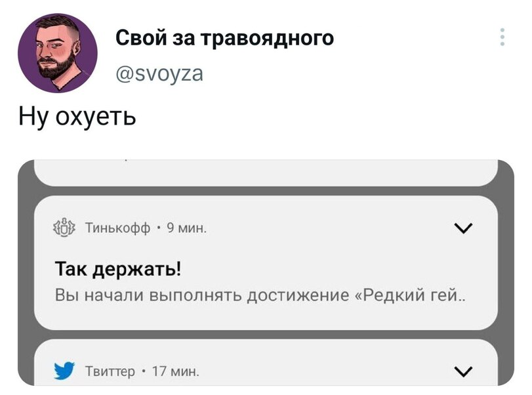
Task: Expand the Тинькофф notification chevron
Action: (462, 229)
